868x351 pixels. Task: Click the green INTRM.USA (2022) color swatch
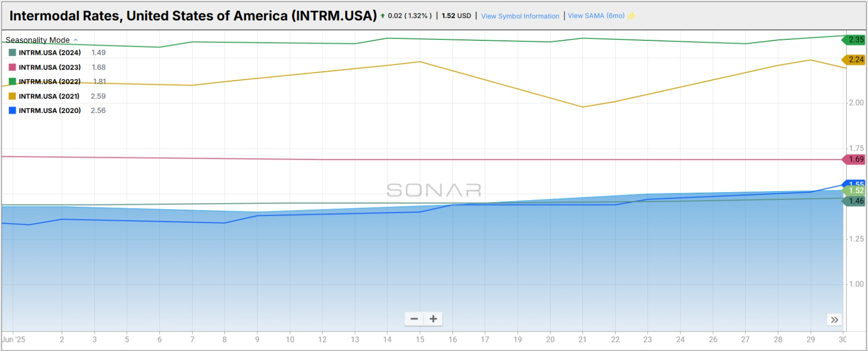12,82
